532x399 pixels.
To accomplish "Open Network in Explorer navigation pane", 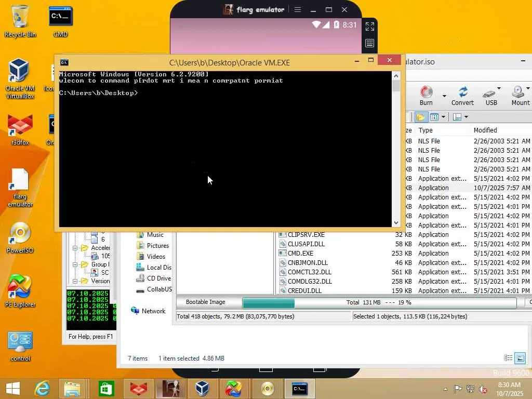I will pos(153,311).
